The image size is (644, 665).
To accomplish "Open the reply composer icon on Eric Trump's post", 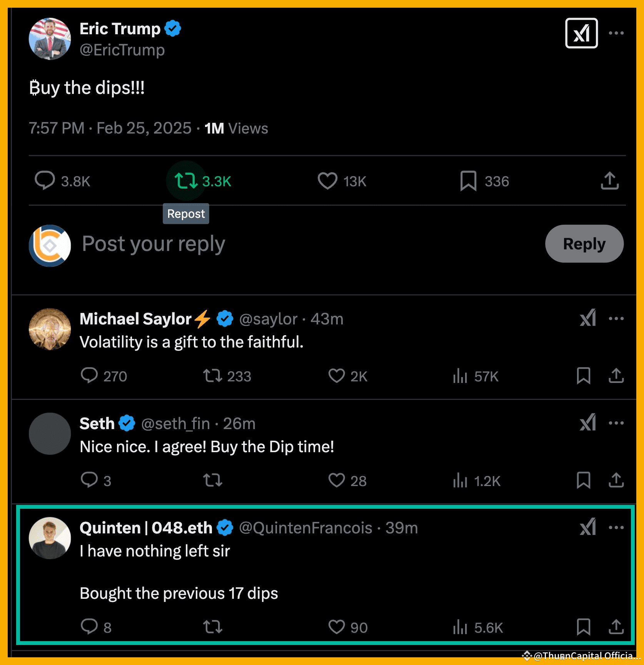I will (46, 180).
